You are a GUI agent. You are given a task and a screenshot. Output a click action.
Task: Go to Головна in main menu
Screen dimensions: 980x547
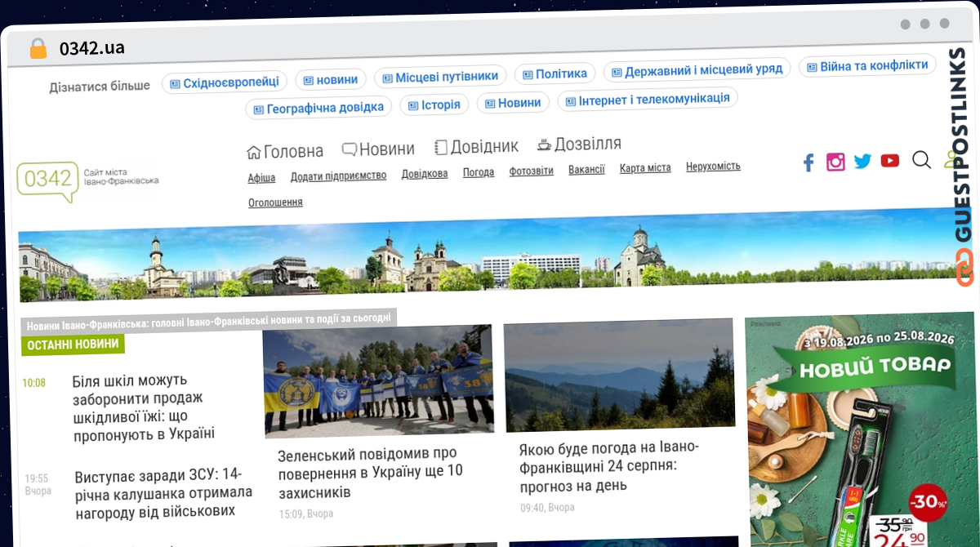(285, 151)
